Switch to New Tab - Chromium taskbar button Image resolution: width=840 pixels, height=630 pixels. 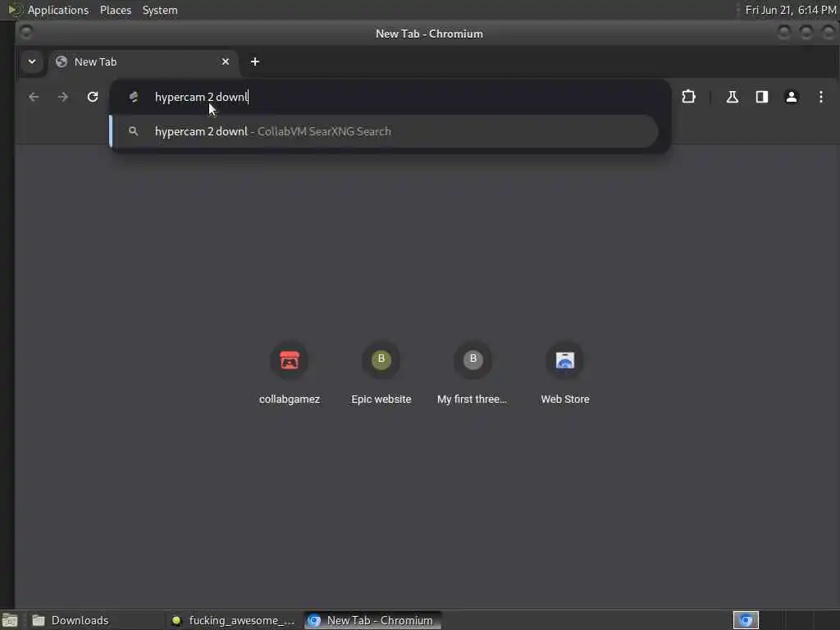(x=372, y=620)
